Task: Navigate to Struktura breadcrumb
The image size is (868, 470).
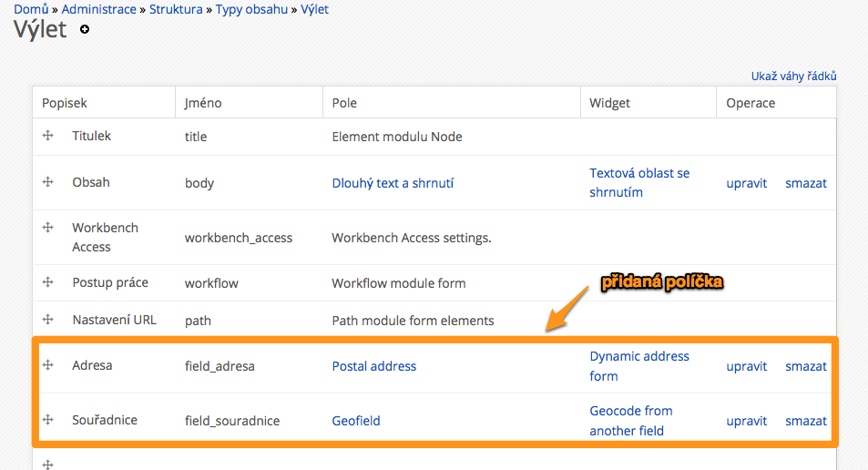Action: tap(176, 9)
